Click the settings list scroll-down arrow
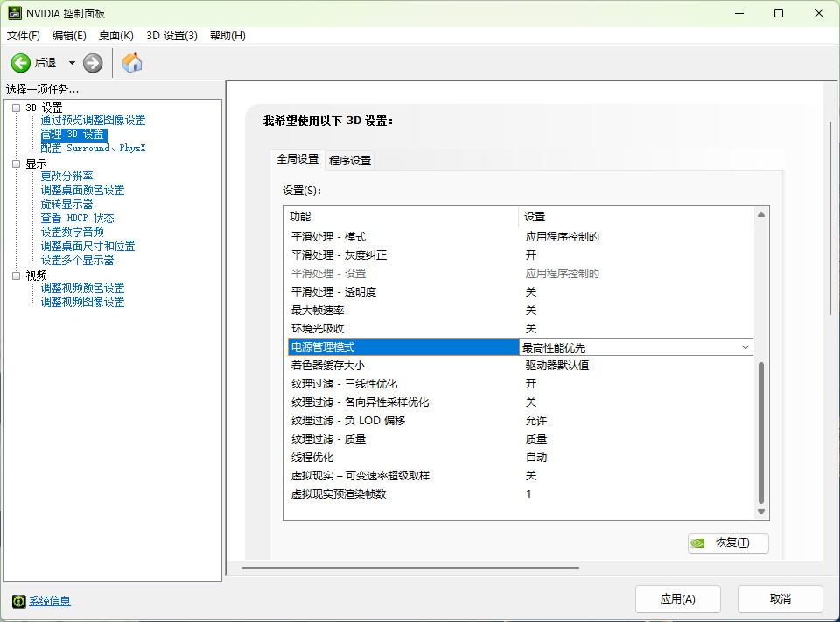Viewport: 840px width, 622px height. 760,512
